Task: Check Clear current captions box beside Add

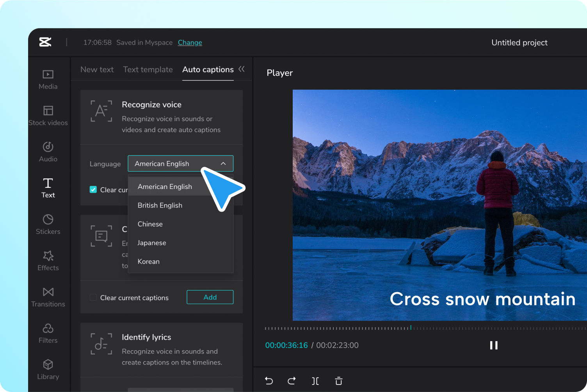Action: (x=93, y=298)
